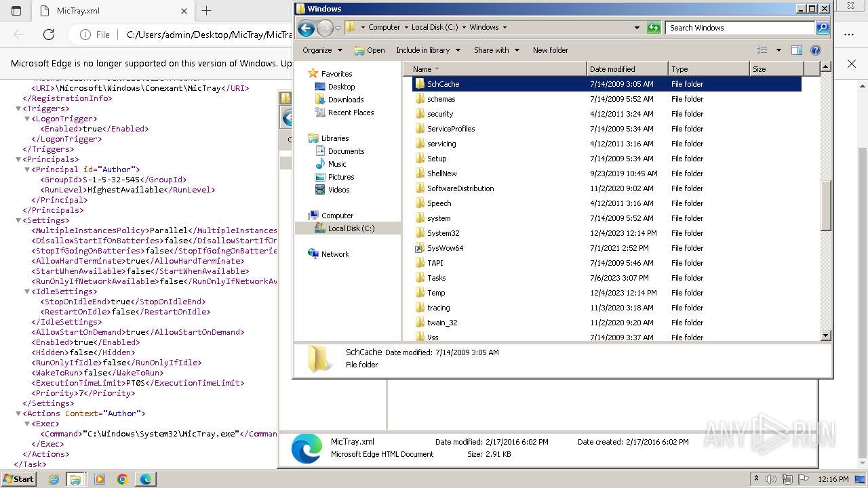The width and height of the screenshot is (868, 488).
Task: Click the change view icon in Explorer toolbar
Action: 762,50
